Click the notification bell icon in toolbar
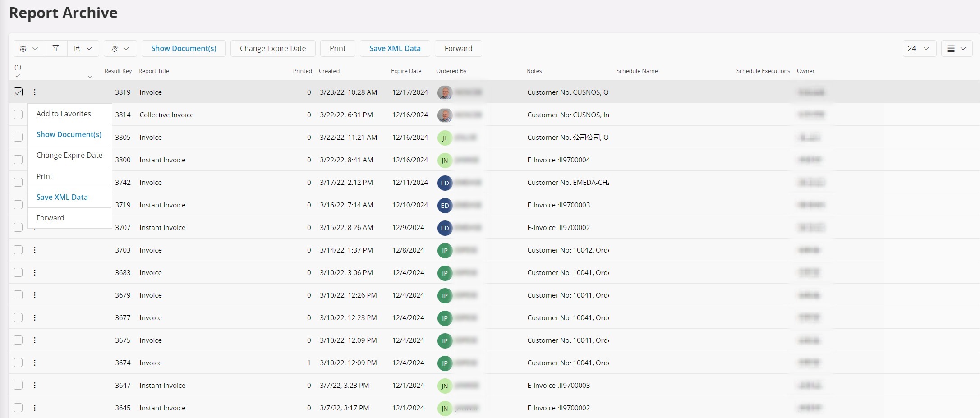This screenshot has width=980, height=418. click(x=120, y=49)
